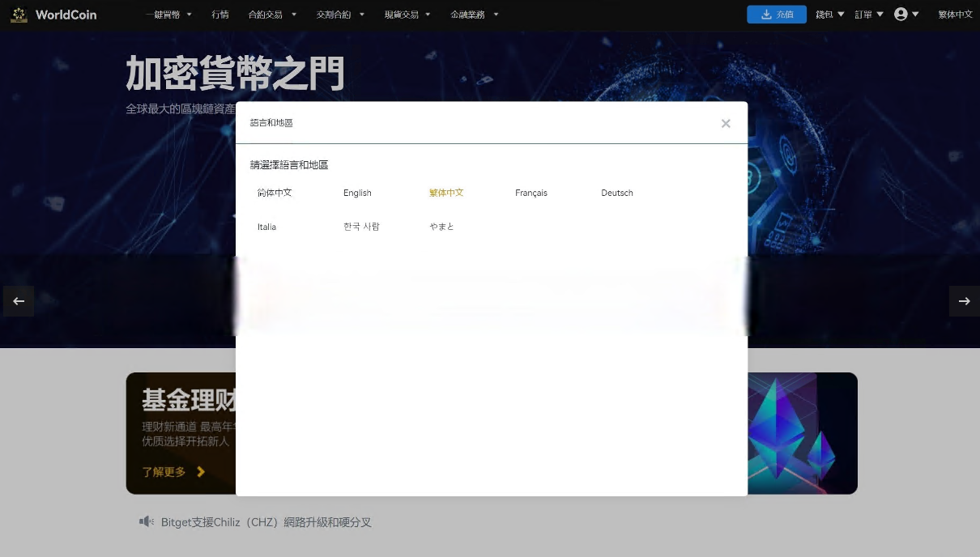This screenshot has width=980, height=557.
Task: Select Deutsch from language options
Action: (x=616, y=193)
